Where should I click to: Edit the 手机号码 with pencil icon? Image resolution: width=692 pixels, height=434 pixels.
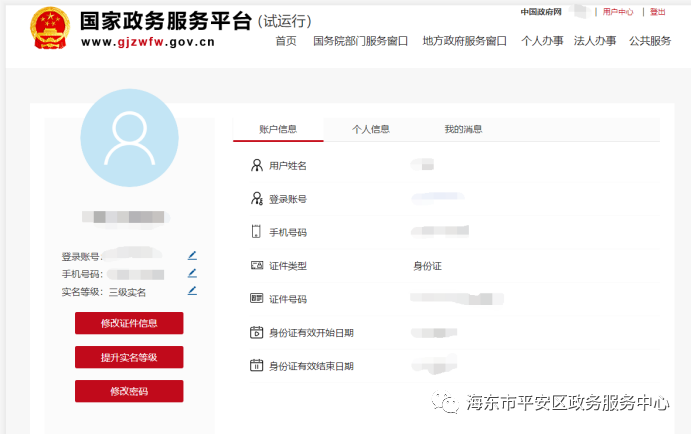[x=192, y=273]
